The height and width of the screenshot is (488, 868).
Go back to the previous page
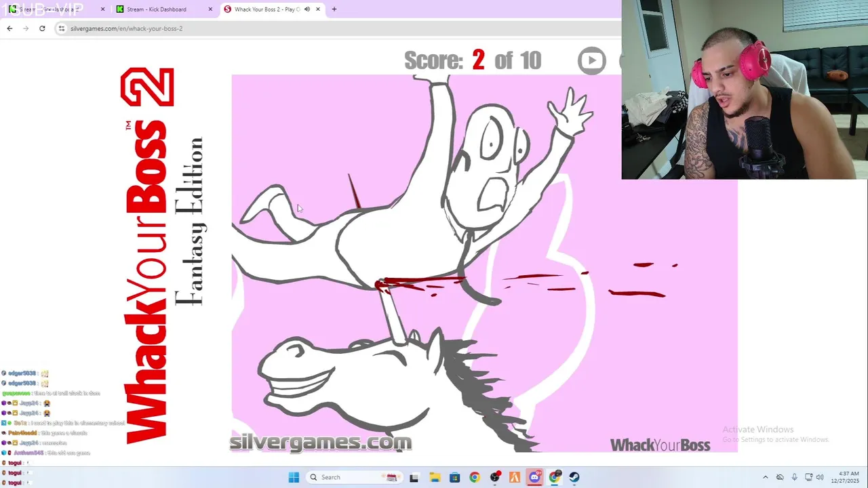[x=9, y=28]
